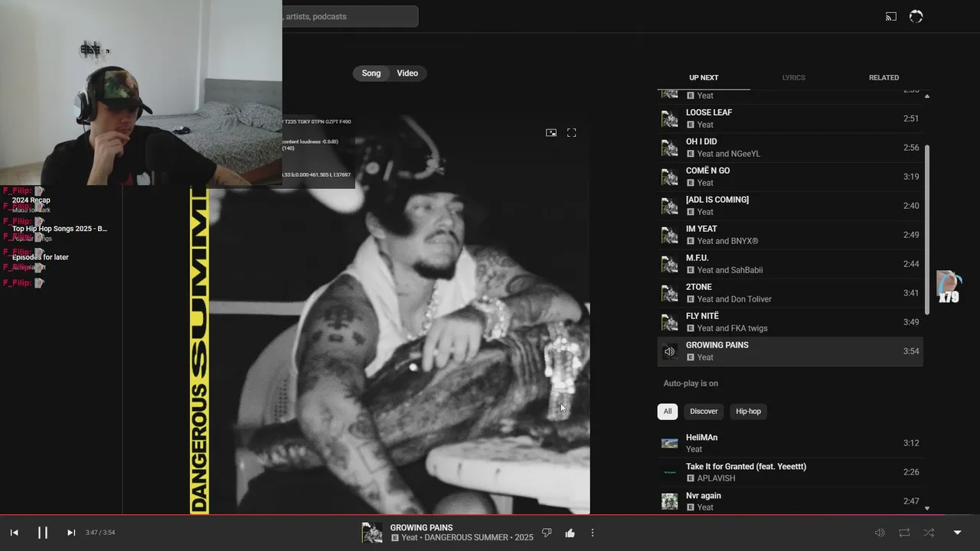Screen dimensions: 980x551
Task: Click the LOOSE LEAF album thumbnail
Action: click(x=670, y=119)
